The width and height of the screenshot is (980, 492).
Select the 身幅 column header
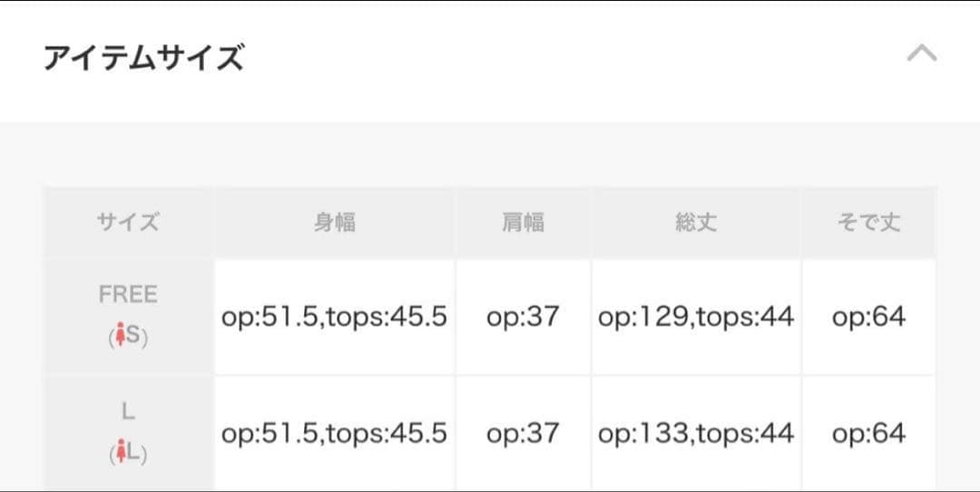coord(334,222)
